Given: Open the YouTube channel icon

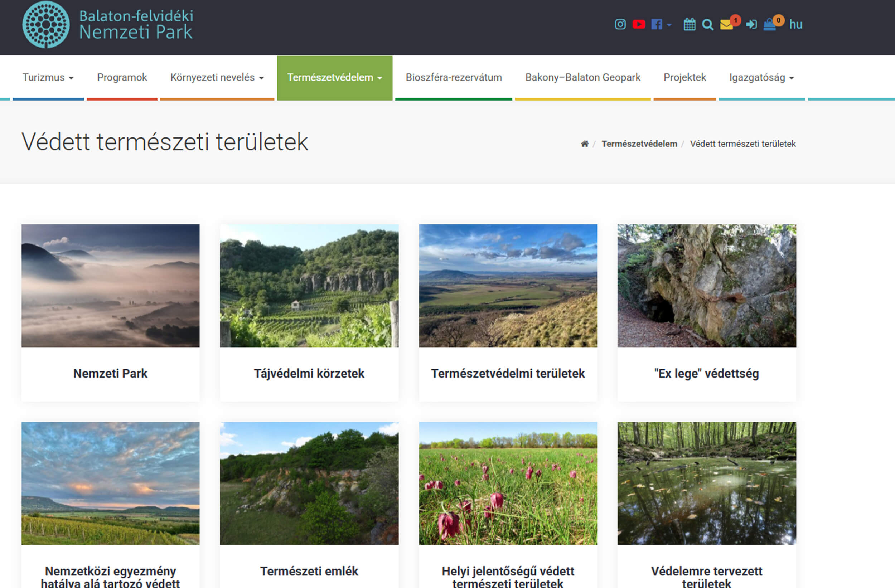Looking at the screenshot, I should [639, 24].
